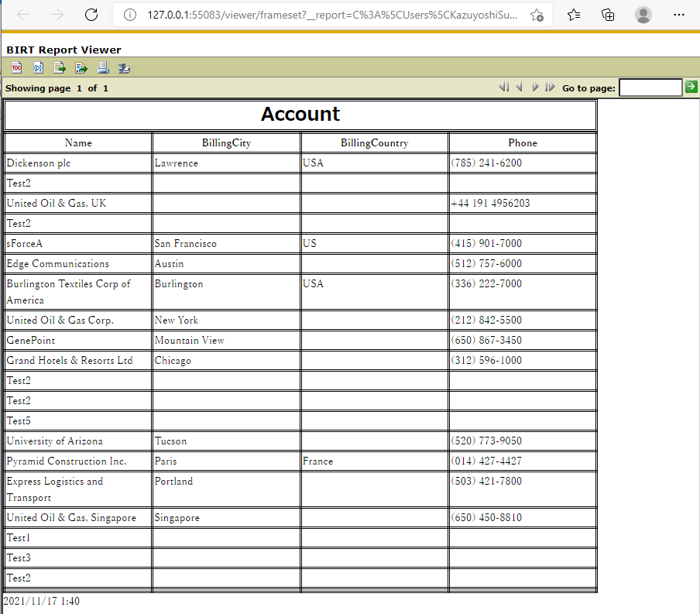
Task: Click United Oil & Gas, UK cell
Action: pyautogui.click(x=78, y=203)
